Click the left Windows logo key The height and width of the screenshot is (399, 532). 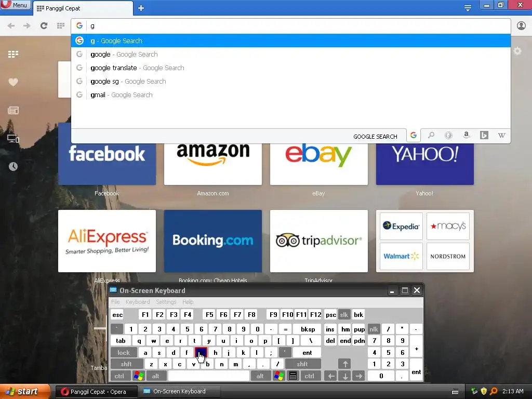tap(138, 376)
